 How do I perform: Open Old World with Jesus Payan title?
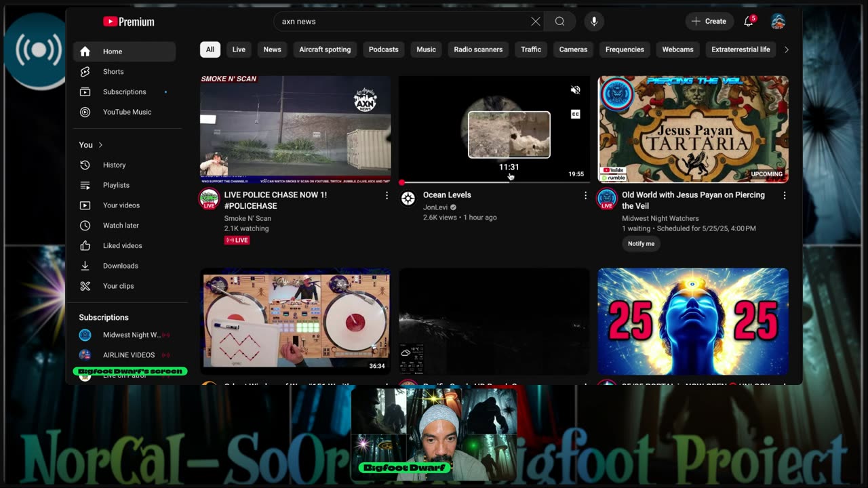point(693,200)
